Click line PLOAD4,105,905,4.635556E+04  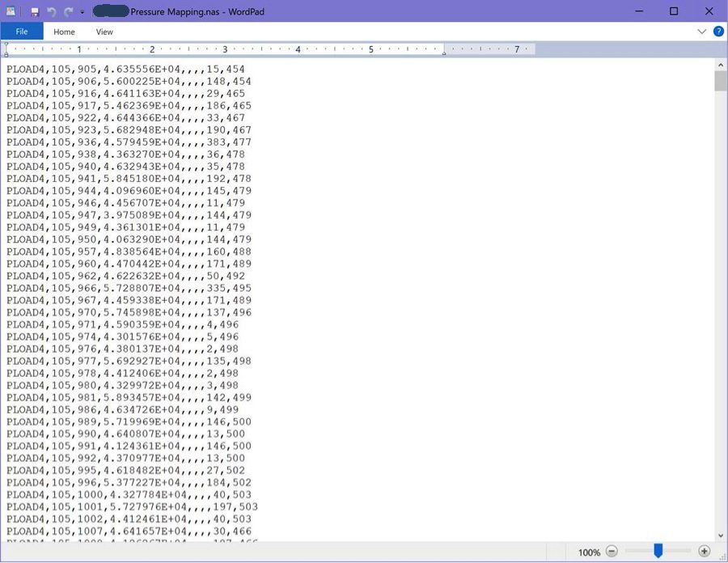(x=125, y=69)
